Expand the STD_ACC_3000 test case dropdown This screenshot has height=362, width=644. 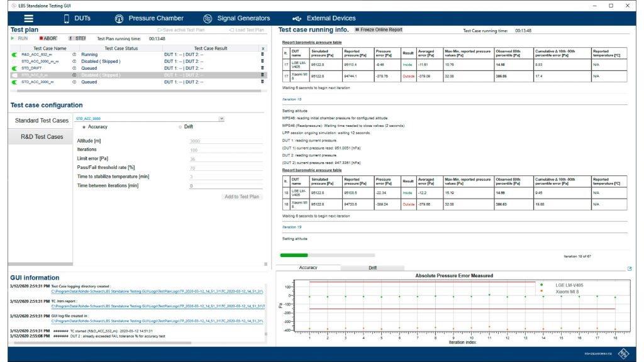[x=221, y=118]
